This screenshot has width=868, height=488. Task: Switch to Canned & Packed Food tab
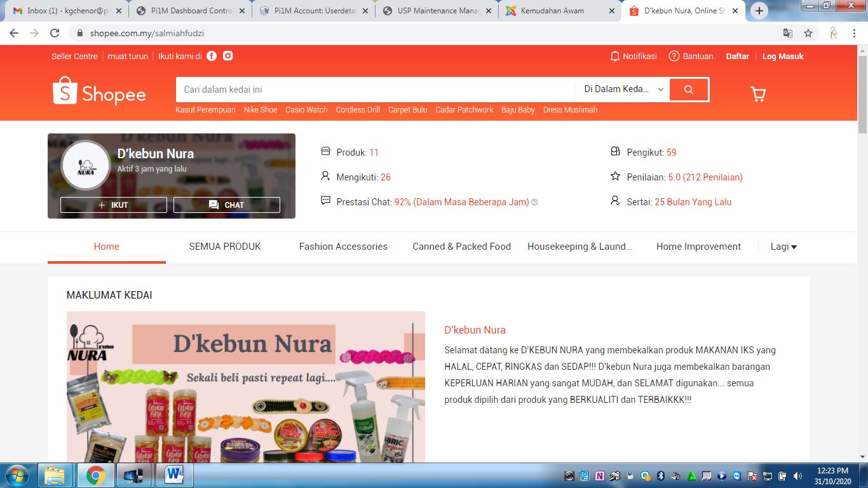[x=461, y=247]
